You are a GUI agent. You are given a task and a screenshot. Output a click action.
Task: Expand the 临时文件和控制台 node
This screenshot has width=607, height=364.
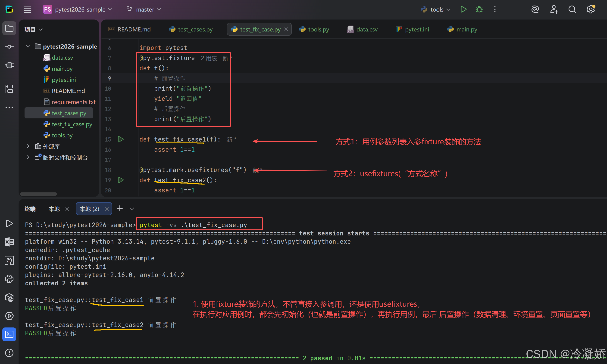point(28,157)
